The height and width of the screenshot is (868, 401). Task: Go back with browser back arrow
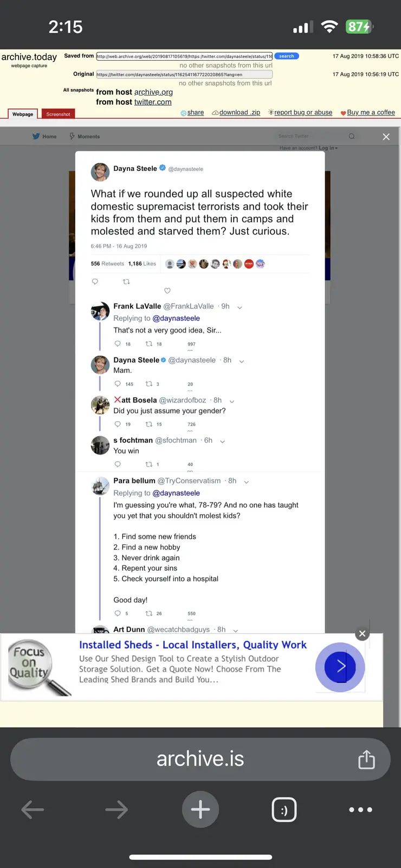33,809
